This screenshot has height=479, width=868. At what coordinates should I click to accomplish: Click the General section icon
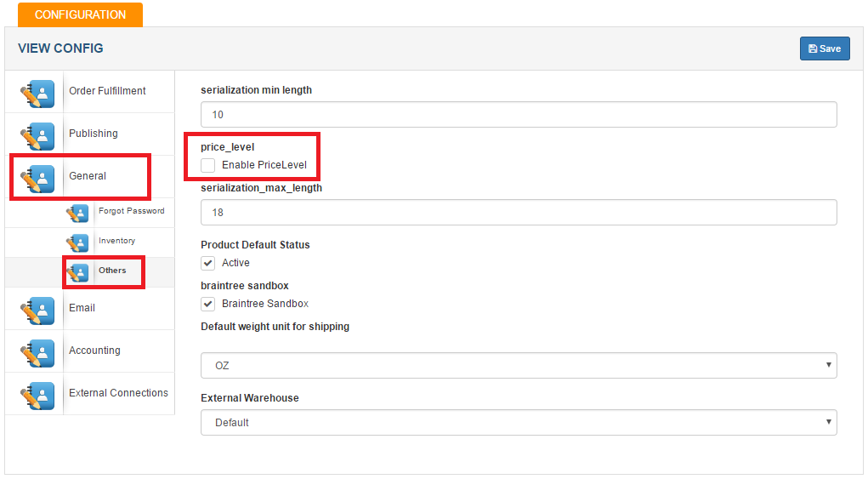pos(37,179)
